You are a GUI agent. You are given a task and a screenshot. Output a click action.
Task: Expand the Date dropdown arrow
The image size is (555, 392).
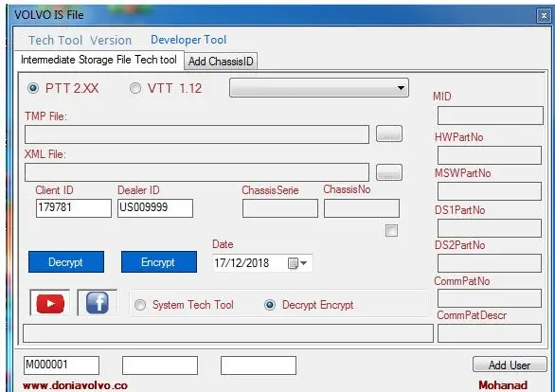point(304,263)
